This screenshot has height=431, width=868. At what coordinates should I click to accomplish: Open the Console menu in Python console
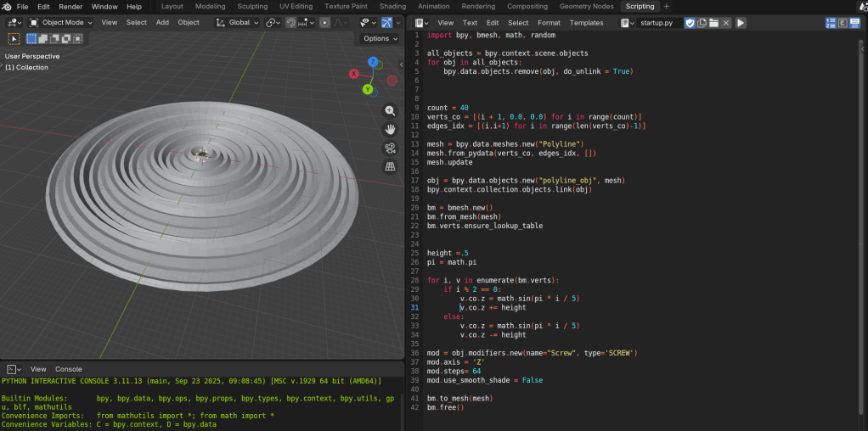69,369
